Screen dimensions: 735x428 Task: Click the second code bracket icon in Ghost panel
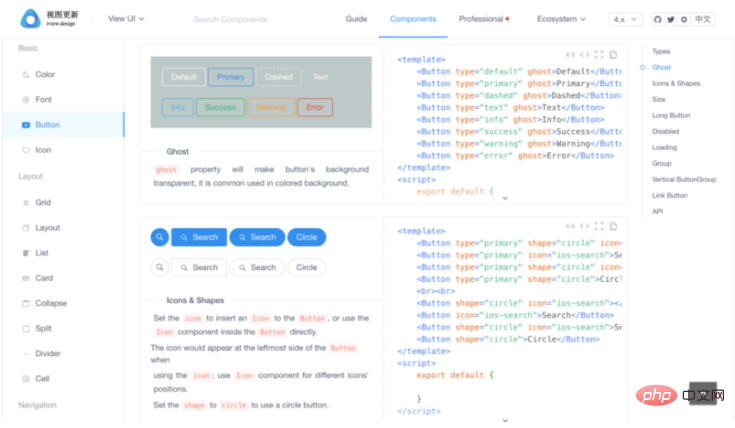pos(585,54)
